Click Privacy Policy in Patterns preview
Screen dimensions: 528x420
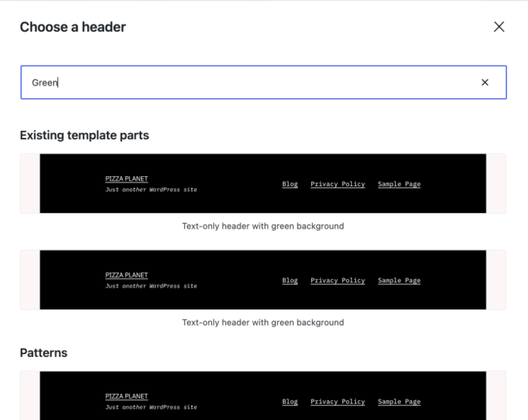(338, 402)
